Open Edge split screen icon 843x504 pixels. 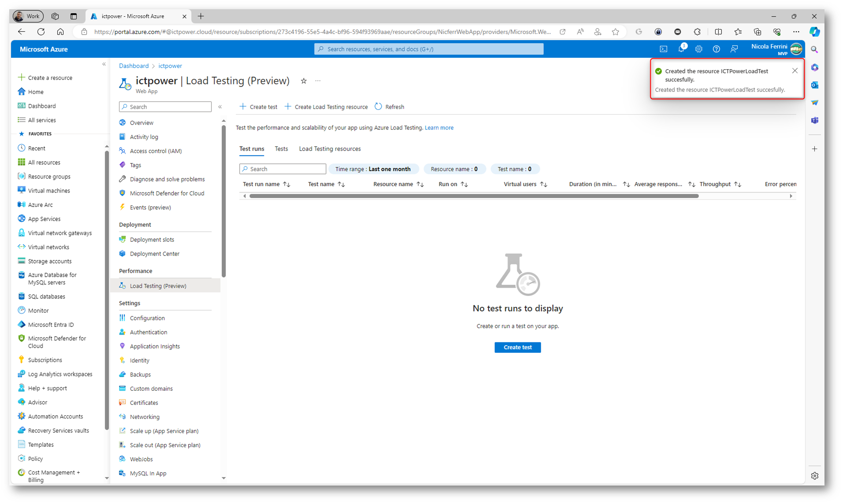click(x=718, y=32)
